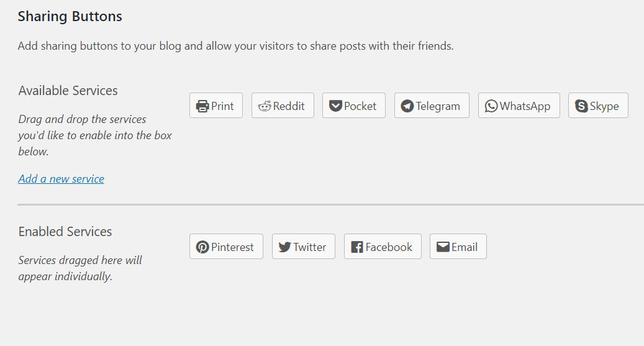The height and width of the screenshot is (346, 644).
Task: Click the Skype S logo icon
Action: point(581,106)
